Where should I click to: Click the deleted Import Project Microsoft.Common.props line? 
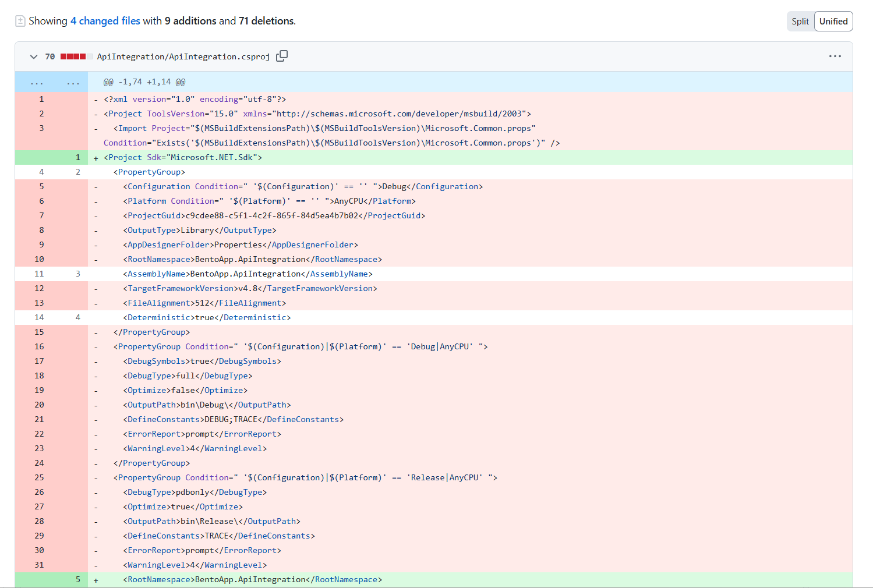(x=470, y=136)
